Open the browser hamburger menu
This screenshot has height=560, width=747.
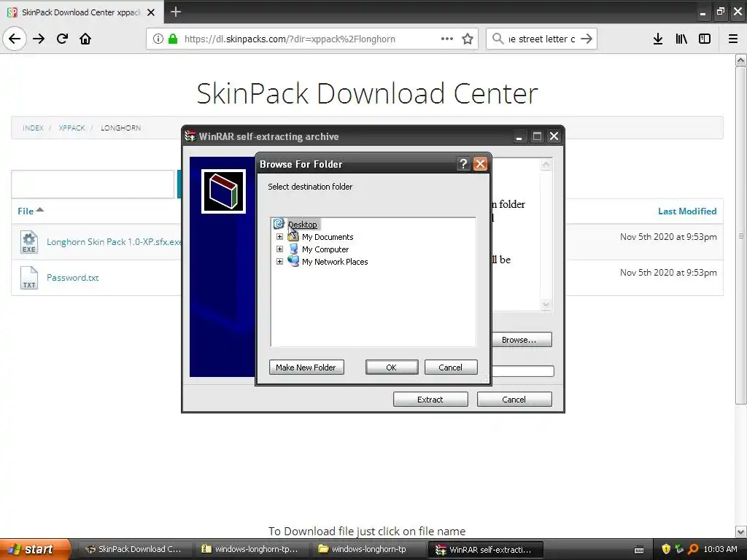tap(733, 39)
